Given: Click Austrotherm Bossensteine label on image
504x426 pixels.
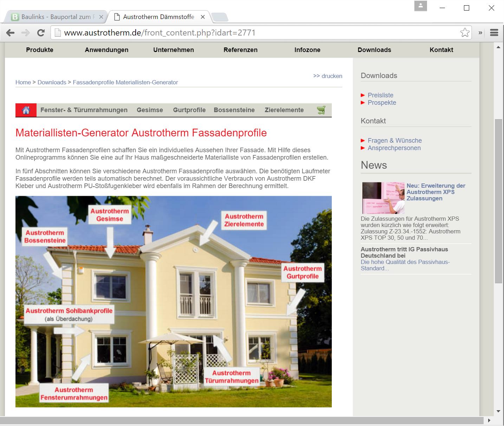Looking at the screenshot, I should coord(45,237).
